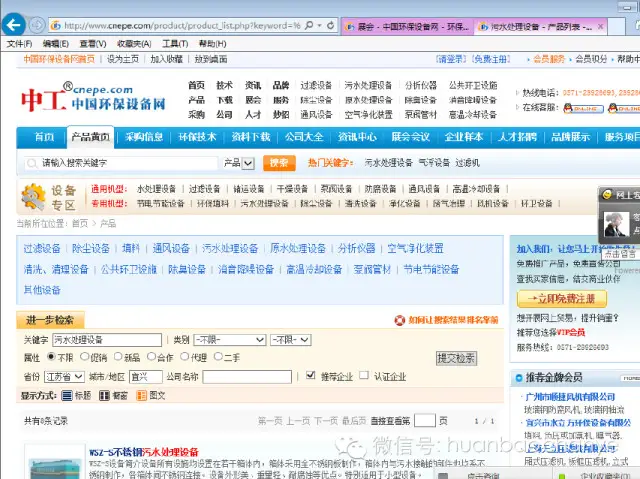
Task: Open the WSZ-S product thumbnail image
Action: [55, 462]
